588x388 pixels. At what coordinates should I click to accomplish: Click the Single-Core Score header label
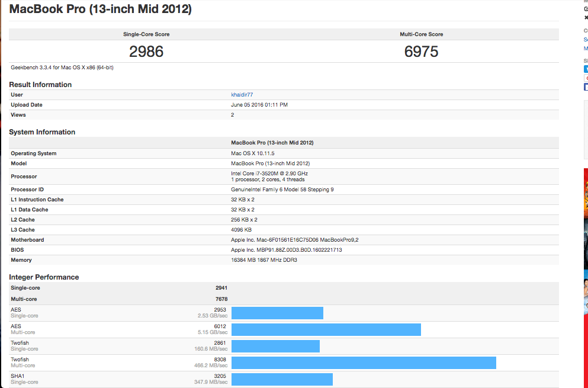146,34
